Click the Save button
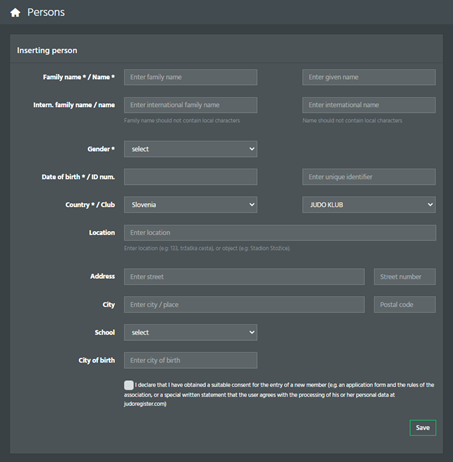This screenshot has width=453, height=462. click(423, 428)
